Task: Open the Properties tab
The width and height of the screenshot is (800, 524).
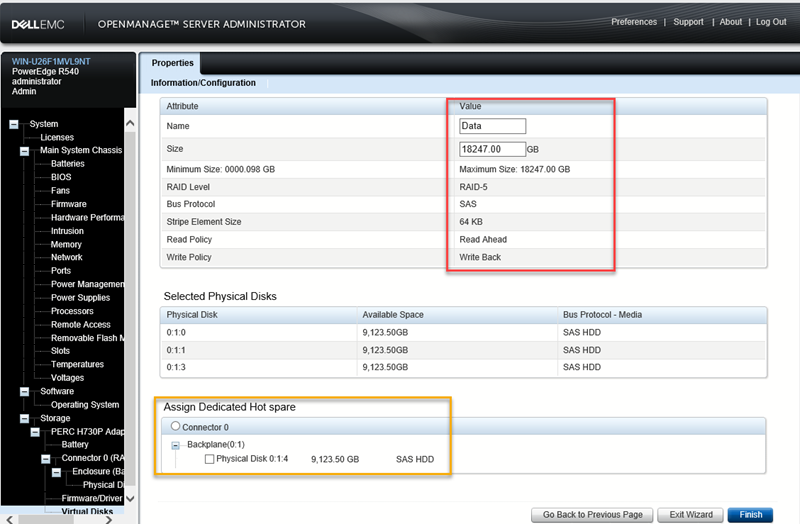Action: [172, 63]
